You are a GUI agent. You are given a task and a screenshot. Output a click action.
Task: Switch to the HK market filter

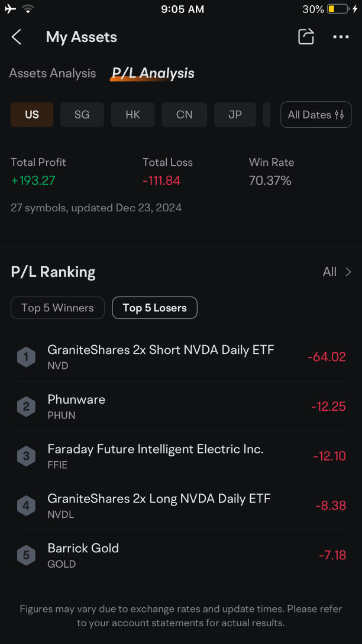coord(133,115)
